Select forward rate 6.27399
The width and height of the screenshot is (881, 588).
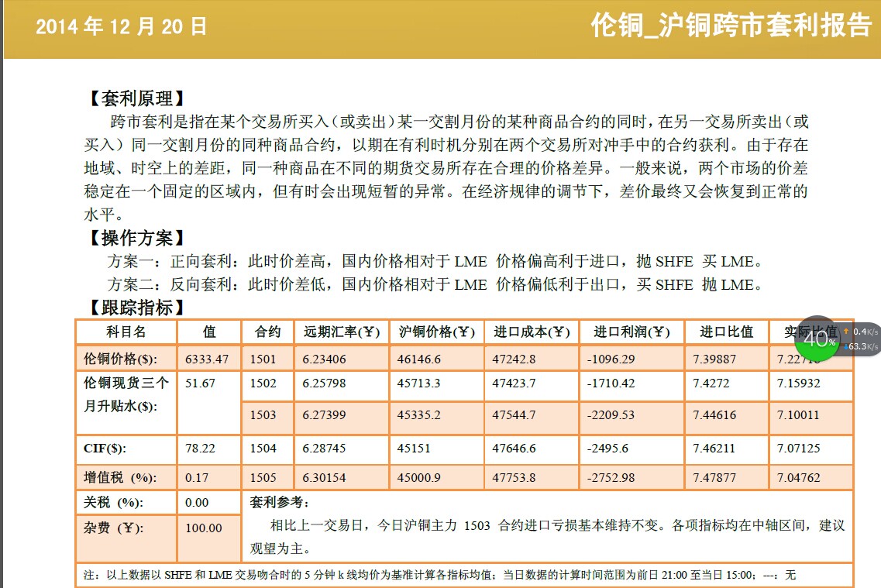point(324,415)
